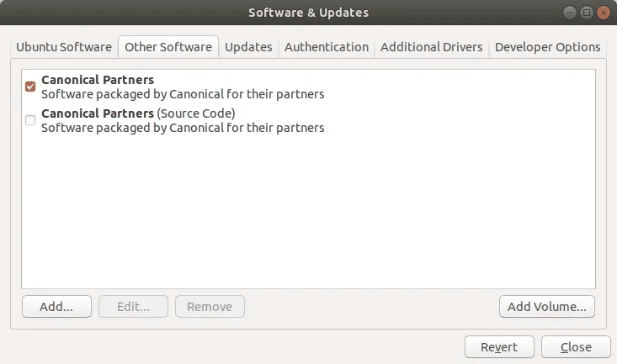Close the dialog using Close button
The height and width of the screenshot is (364, 617).
click(576, 347)
